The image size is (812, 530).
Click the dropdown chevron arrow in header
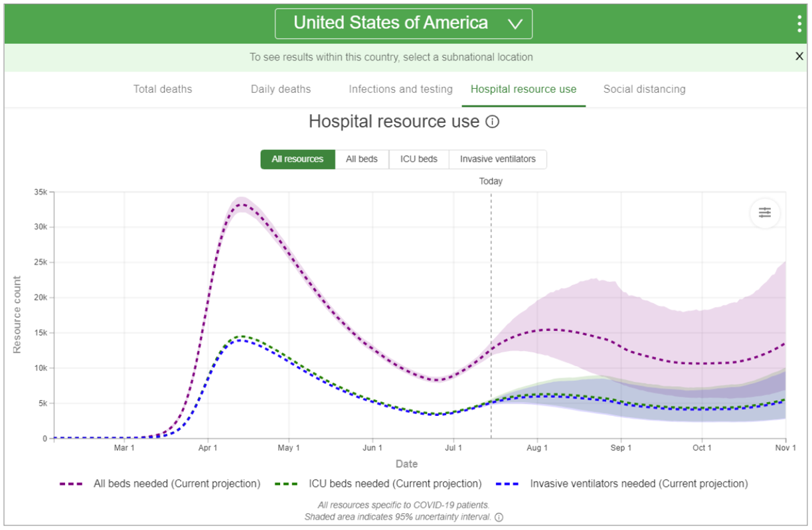coord(515,25)
